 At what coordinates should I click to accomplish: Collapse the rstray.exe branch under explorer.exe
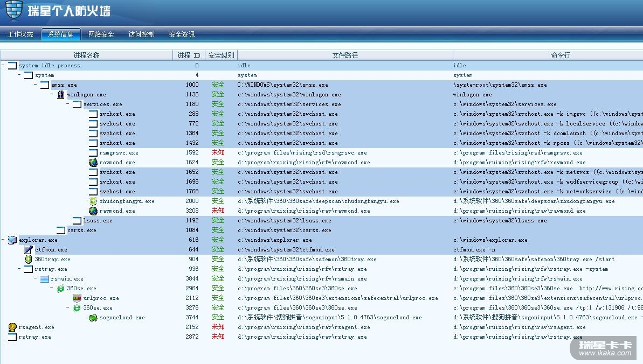click(x=19, y=269)
